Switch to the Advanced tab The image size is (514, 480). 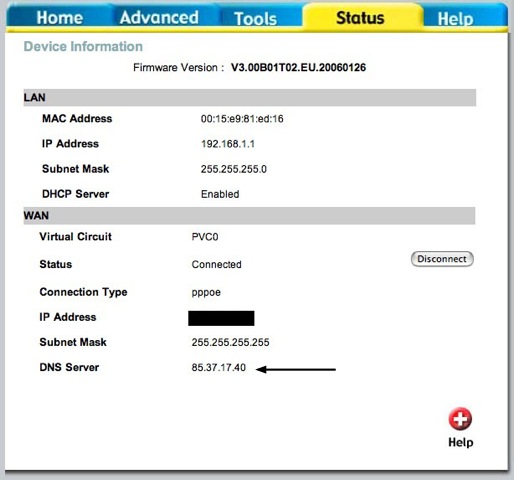(x=159, y=18)
